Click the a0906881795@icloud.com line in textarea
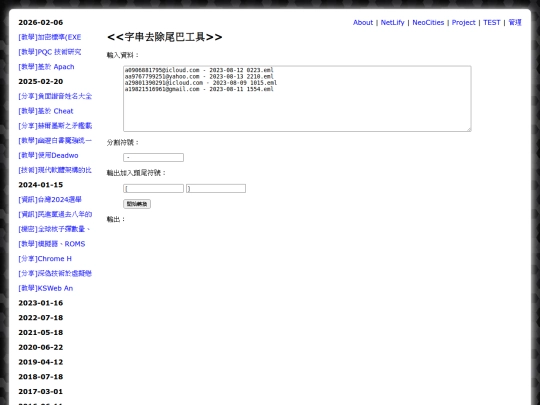Screen dimensions: 540x405 pos(199,70)
